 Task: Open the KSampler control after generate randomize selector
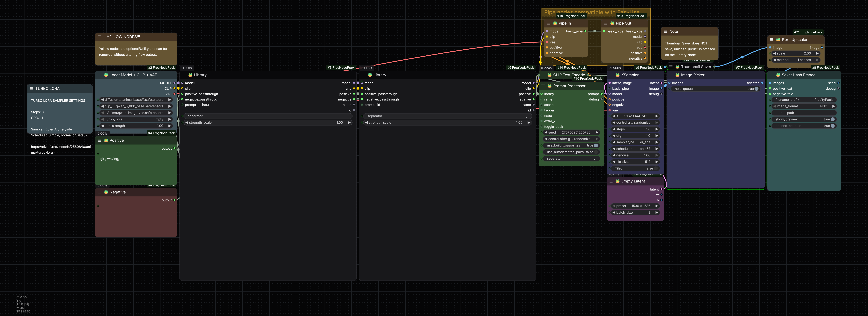tap(635, 123)
